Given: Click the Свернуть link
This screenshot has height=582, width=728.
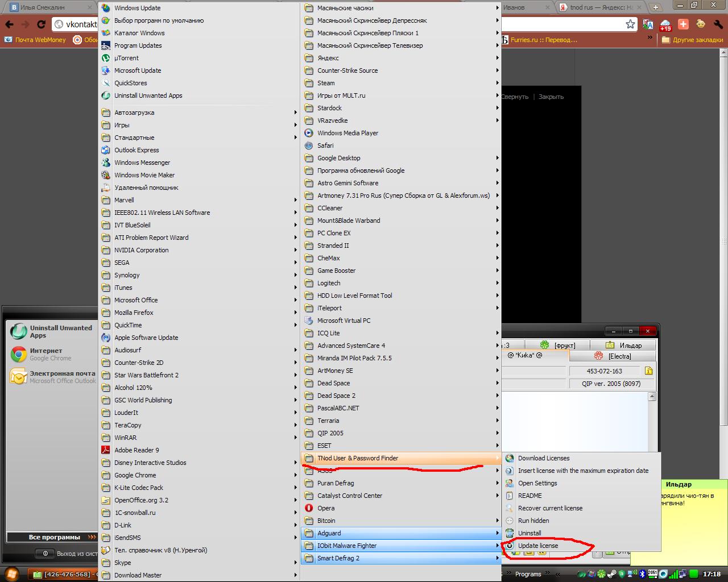Looking at the screenshot, I should tap(515, 97).
